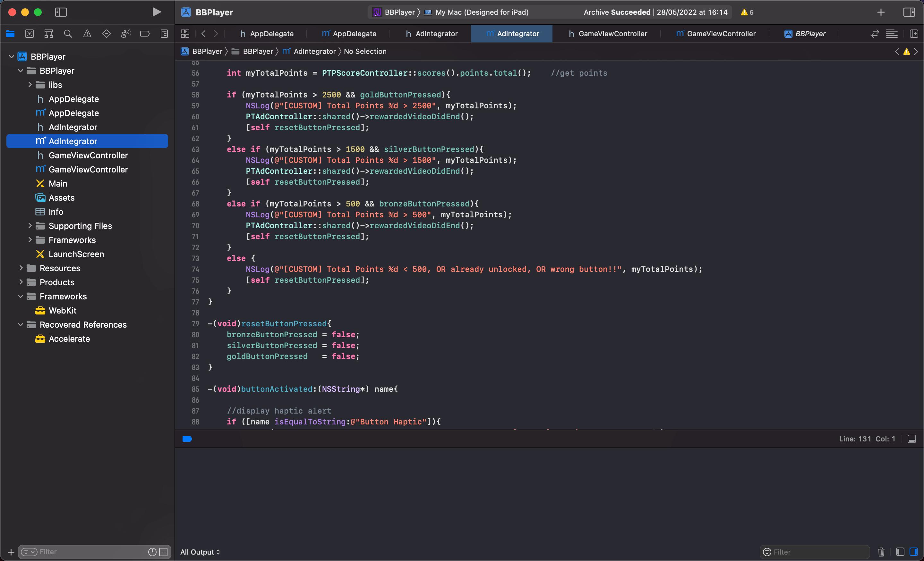Hide the debug area panel toggle
The width and height of the screenshot is (924, 561).
click(x=911, y=439)
